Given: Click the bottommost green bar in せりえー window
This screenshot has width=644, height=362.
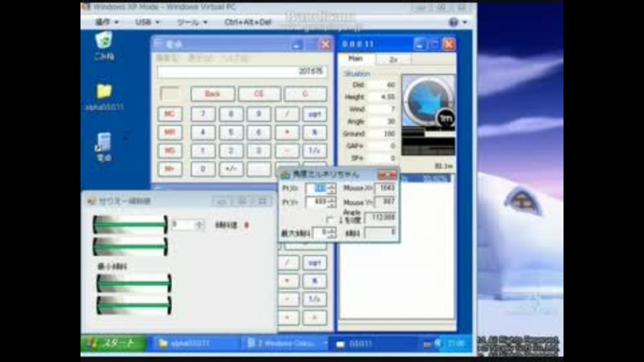Looking at the screenshot, I should (x=134, y=306).
